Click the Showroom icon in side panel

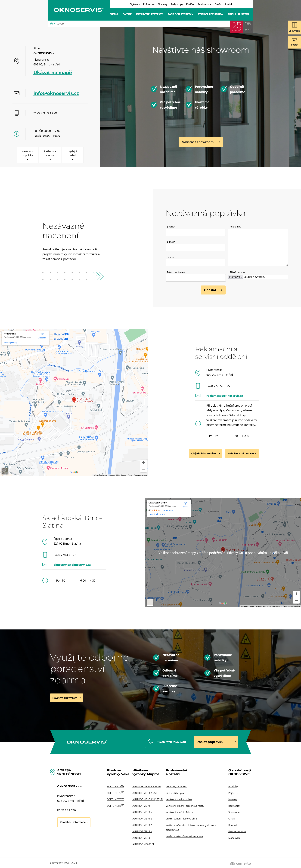(x=294, y=25)
